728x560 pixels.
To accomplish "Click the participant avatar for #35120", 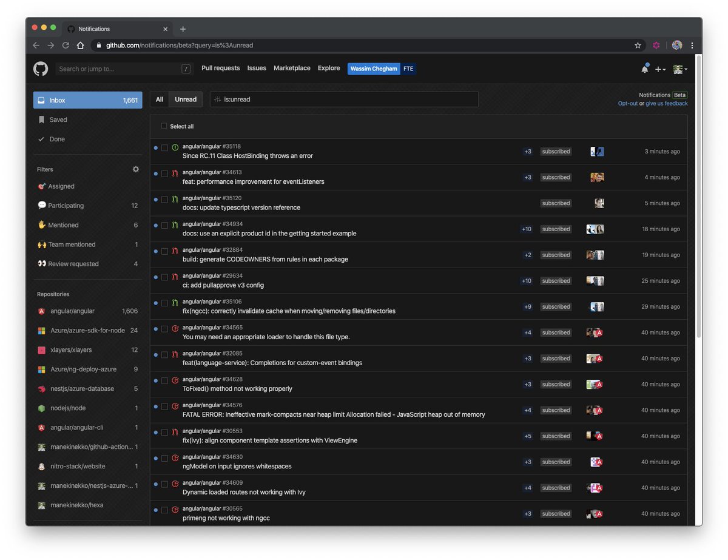I will [x=599, y=203].
